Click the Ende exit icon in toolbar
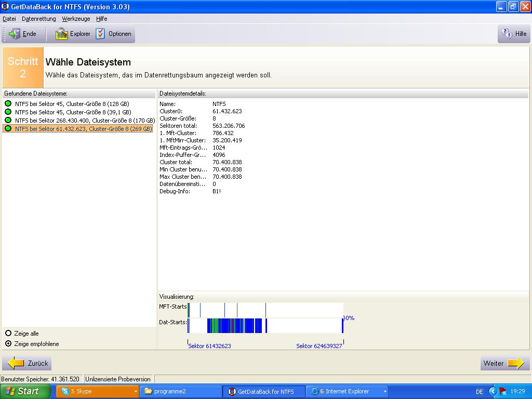 (x=14, y=34)
